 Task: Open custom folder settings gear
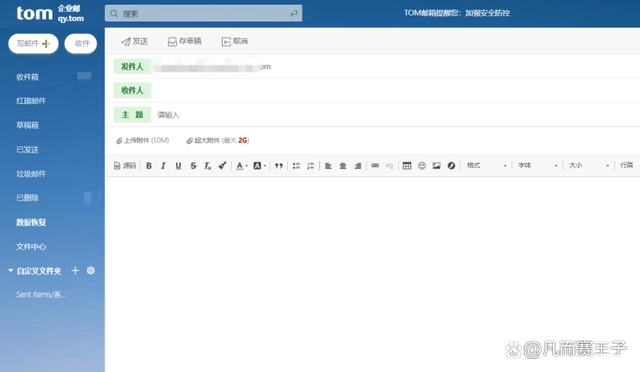pos(91,270)
